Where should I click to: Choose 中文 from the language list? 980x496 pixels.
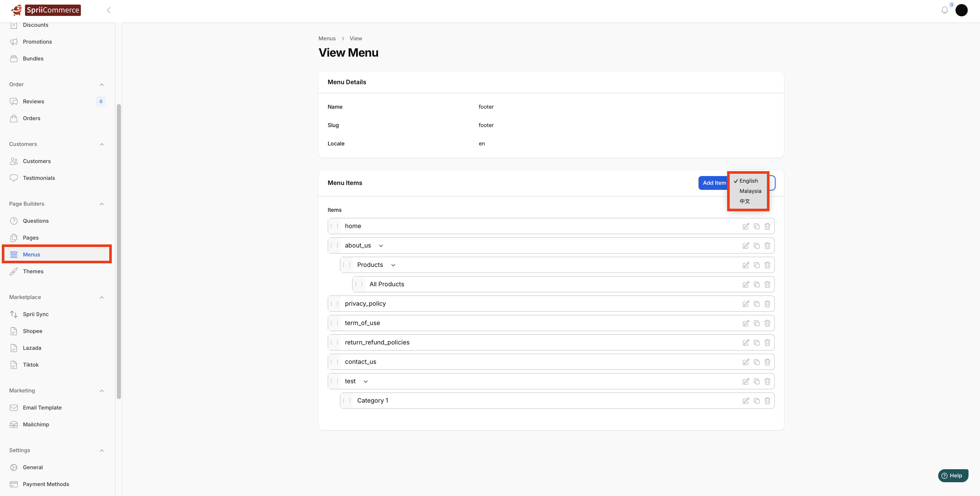[744, 201]
